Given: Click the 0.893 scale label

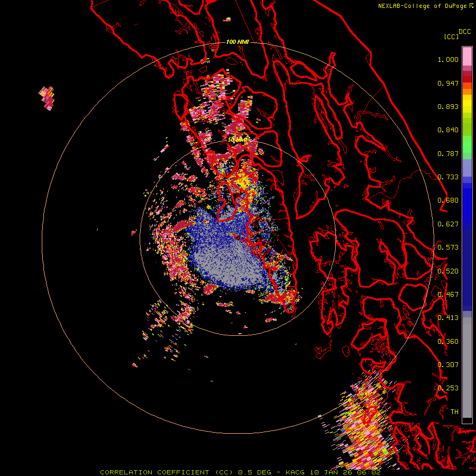Looking at the screenshot, I should tap(448, 106).
